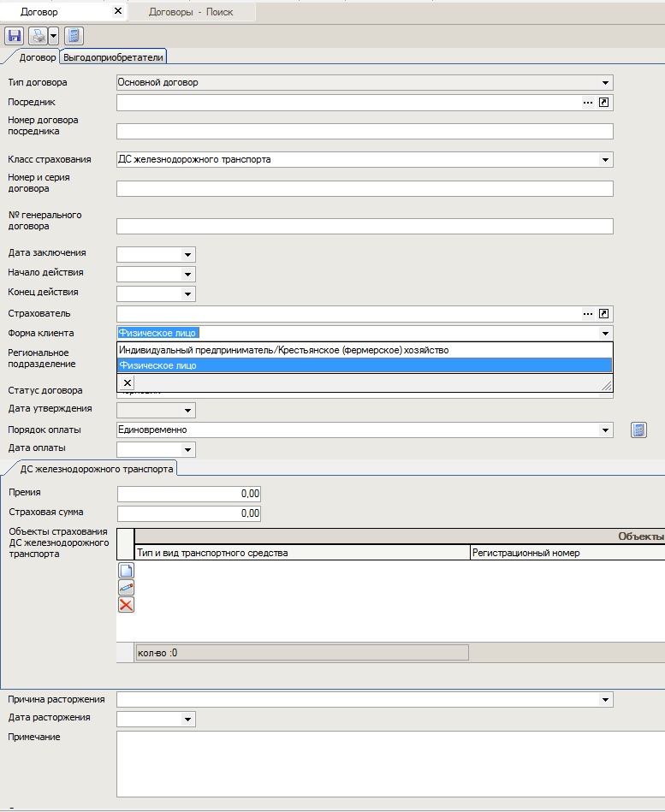Click the X clear button in the dropdown list
The width and height of the screenshot is (665, 812).
(x=127, y=382)
